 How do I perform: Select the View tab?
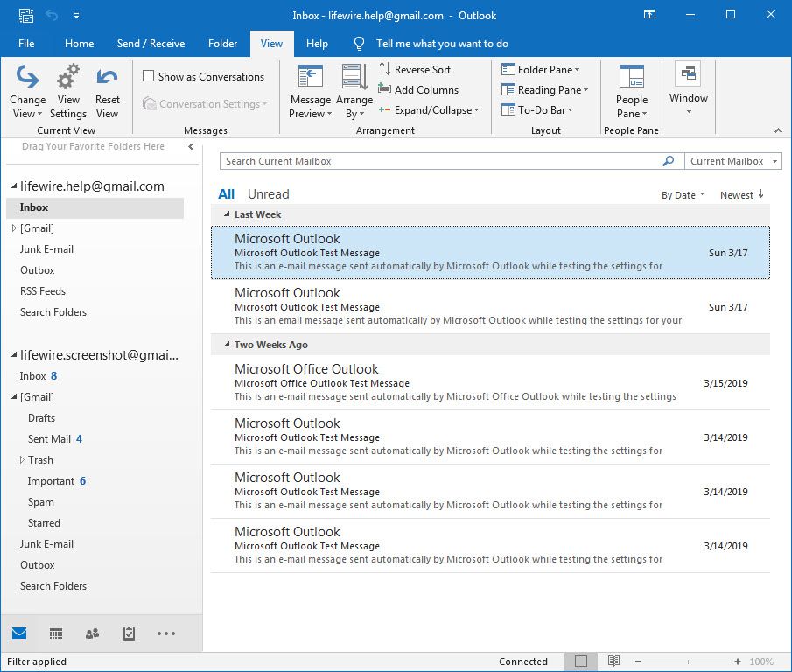(272, 44)
